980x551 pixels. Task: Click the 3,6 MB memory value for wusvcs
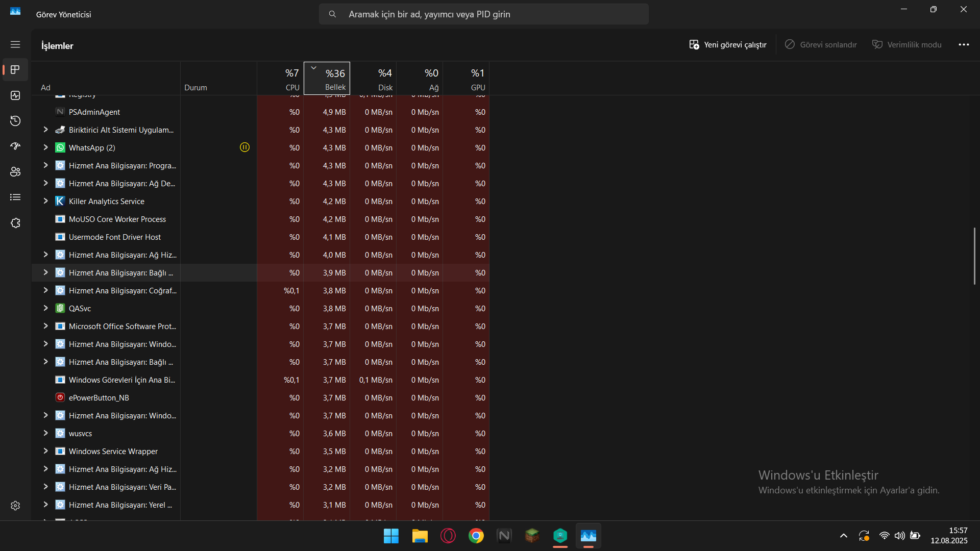[334, 433]
